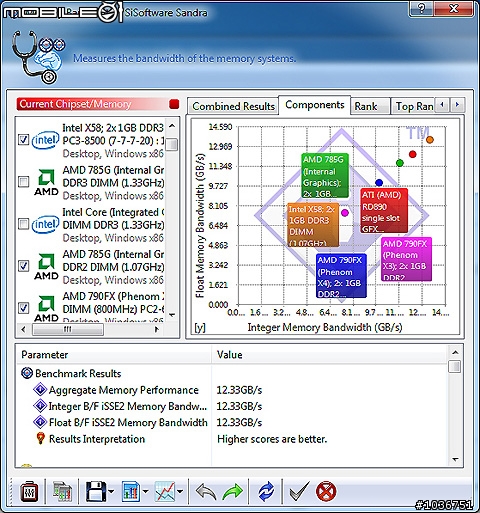480x513 pixels.
Task: Cancel with the red X icon
Action: point(326,491)
